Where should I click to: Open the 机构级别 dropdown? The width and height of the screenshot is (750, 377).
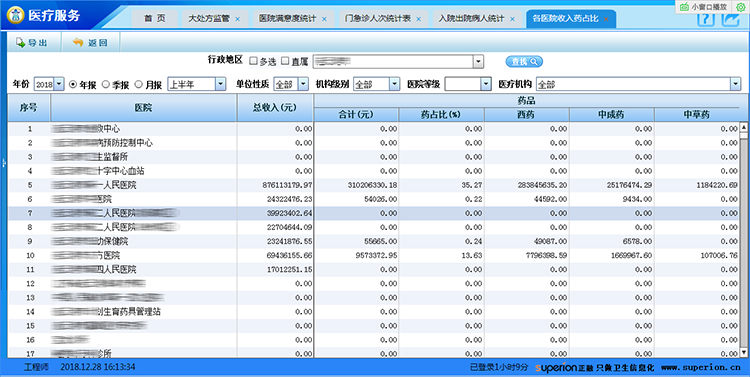(394, 84)
